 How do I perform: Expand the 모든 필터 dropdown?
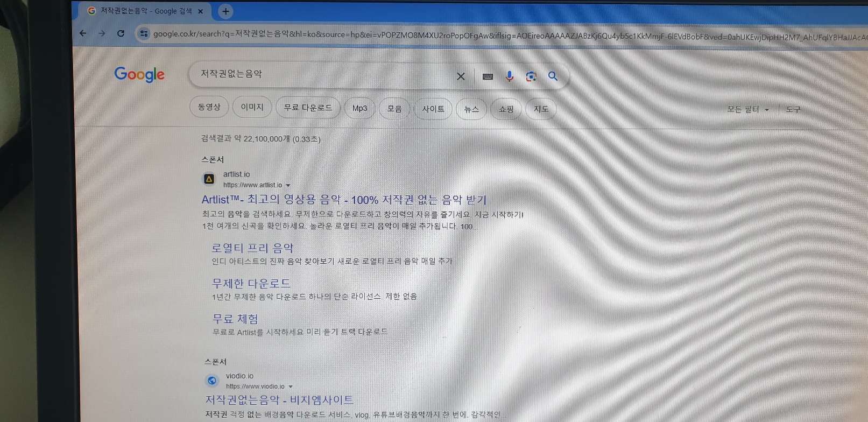coord(747,109)
